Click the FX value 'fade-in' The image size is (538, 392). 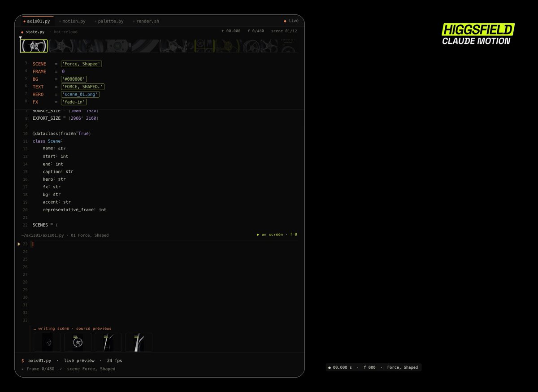coord(74,102)
